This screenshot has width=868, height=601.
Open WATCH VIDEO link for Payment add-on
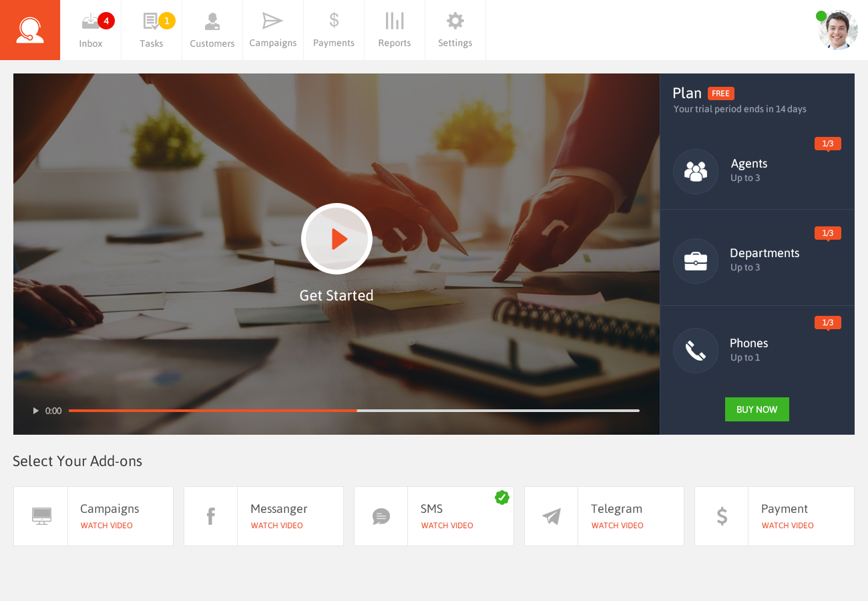point(787,526)
